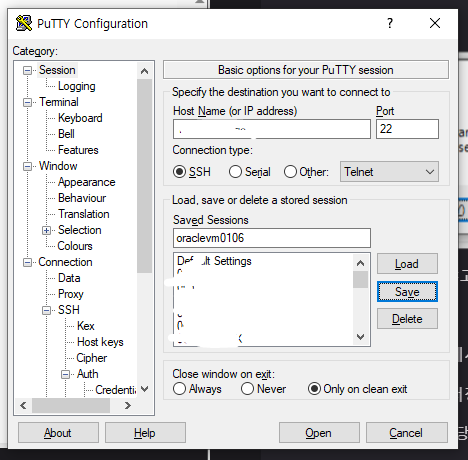The image size is (468, 460).
Task: Click category tree vertical scrollbar thumb
Action: pyautogui.click(x=144, y=176)
